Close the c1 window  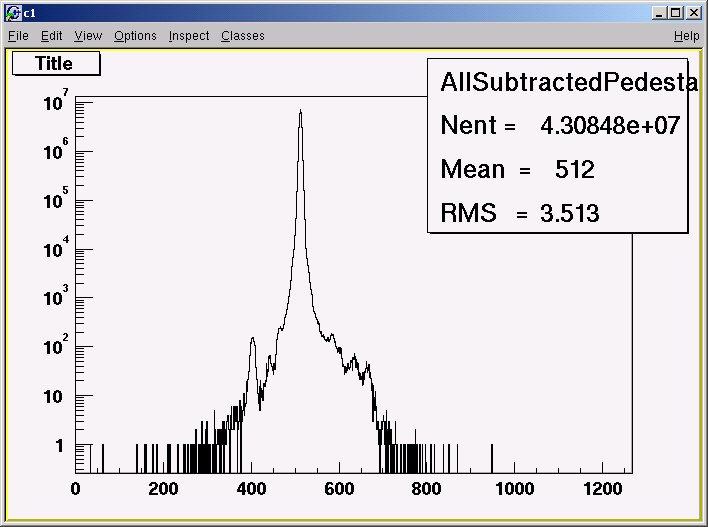694,13
